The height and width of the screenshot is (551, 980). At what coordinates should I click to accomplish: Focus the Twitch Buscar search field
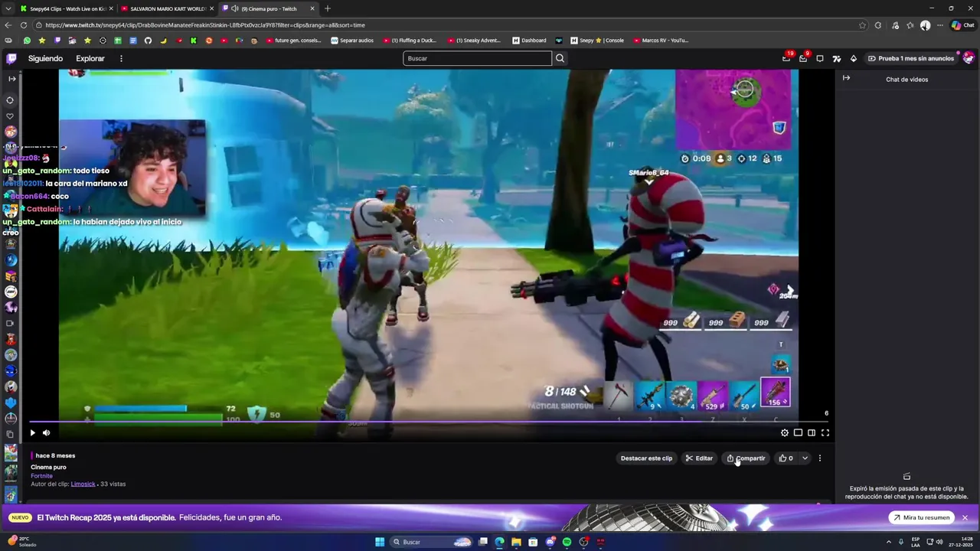click(x=477, y=58)
